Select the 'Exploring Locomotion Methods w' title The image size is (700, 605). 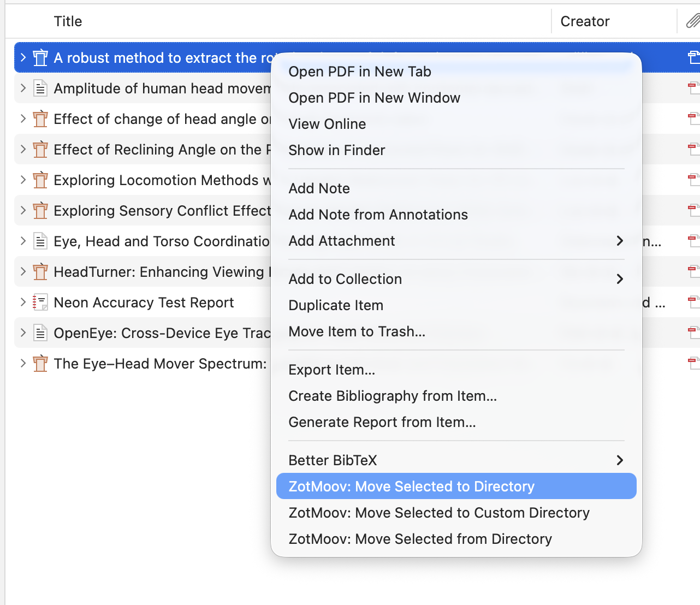(x=162, y=180)
